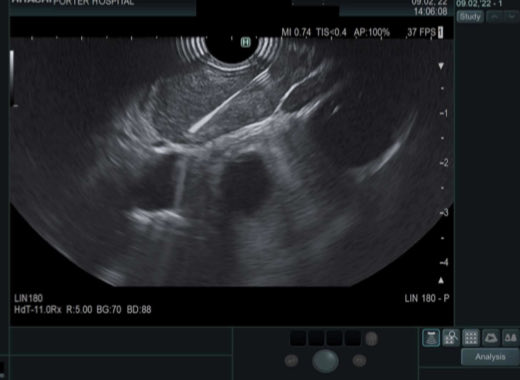
Task: Click the '-2' depth scale marking
Action: pyautogui.click(x=444, y=163)
